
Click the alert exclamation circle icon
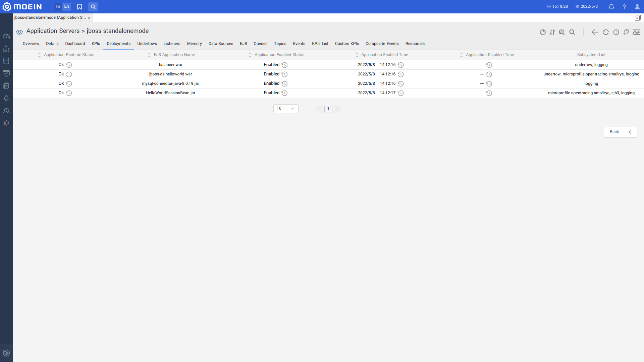point(616,32)
